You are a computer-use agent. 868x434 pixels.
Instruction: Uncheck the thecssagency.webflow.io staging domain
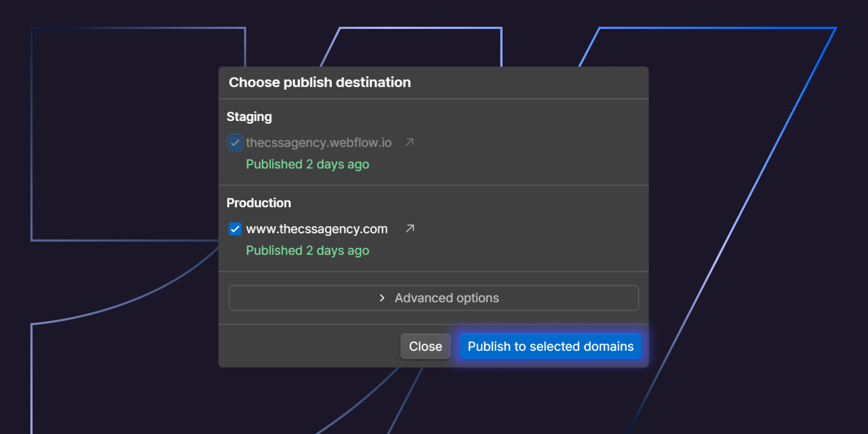tap(235, 142)
